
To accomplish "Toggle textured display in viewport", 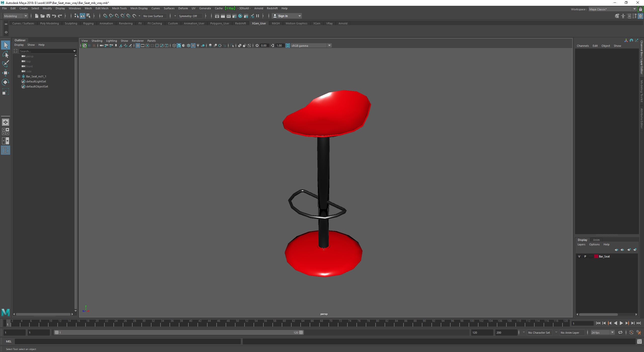I will (x=193, y=46).
